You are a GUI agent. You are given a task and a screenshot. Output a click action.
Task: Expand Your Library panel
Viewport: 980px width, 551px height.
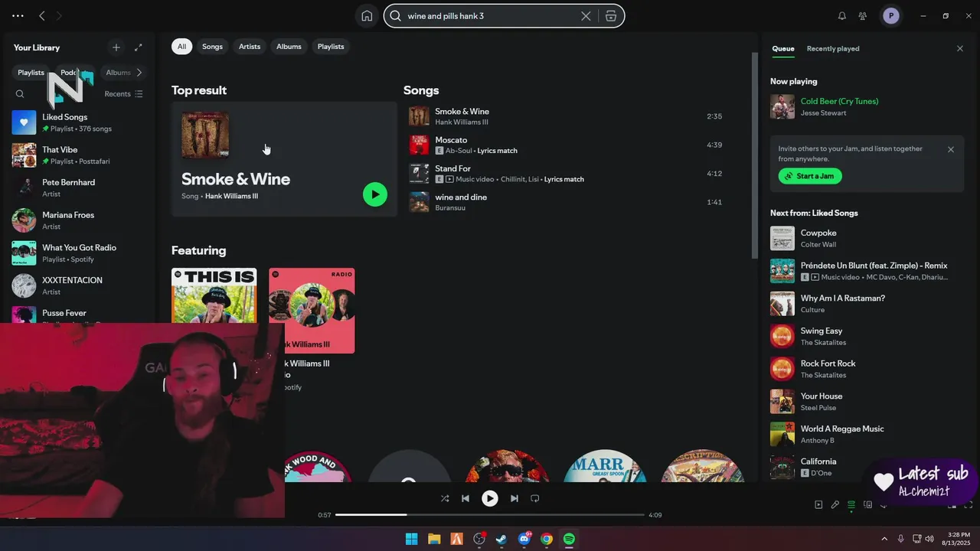tap(139, 47)
